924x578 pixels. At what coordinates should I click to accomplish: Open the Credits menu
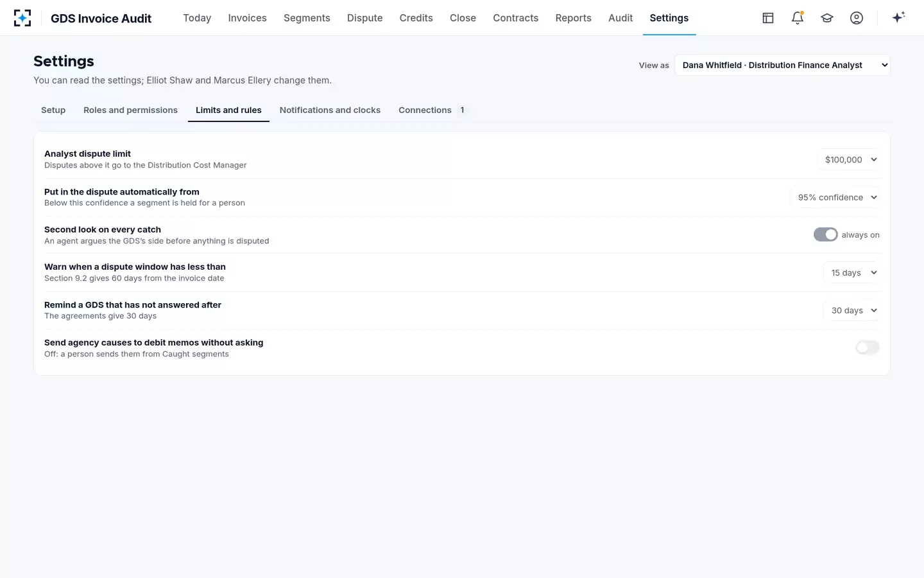tap(416, 18)
